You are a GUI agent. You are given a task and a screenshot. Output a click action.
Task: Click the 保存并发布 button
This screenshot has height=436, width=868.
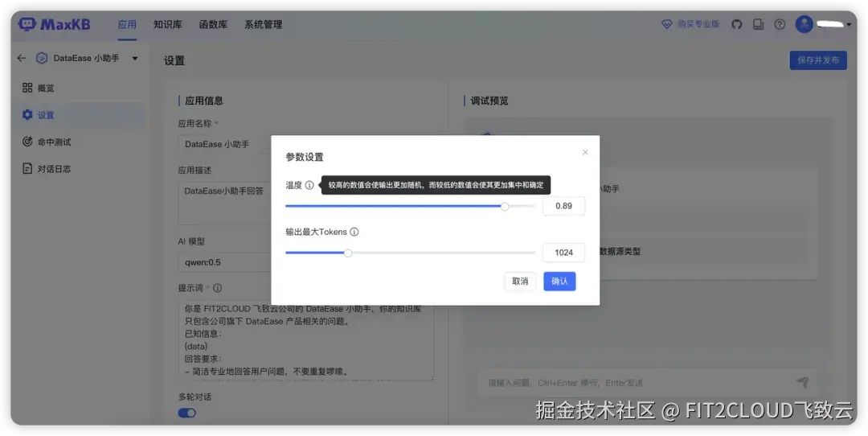pos(818,60)
